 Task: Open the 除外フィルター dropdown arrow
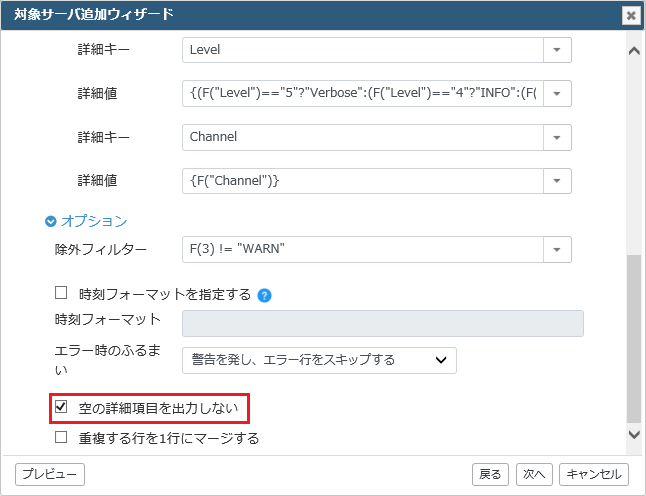(557, 249)
